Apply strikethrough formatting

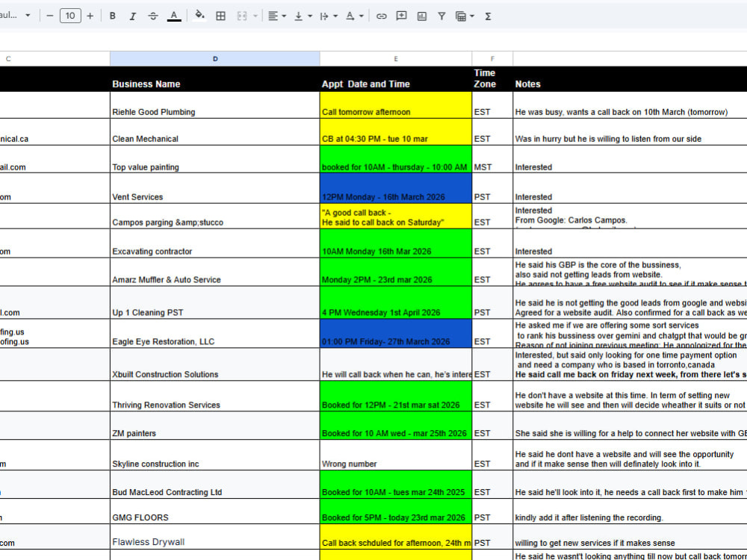153,16
